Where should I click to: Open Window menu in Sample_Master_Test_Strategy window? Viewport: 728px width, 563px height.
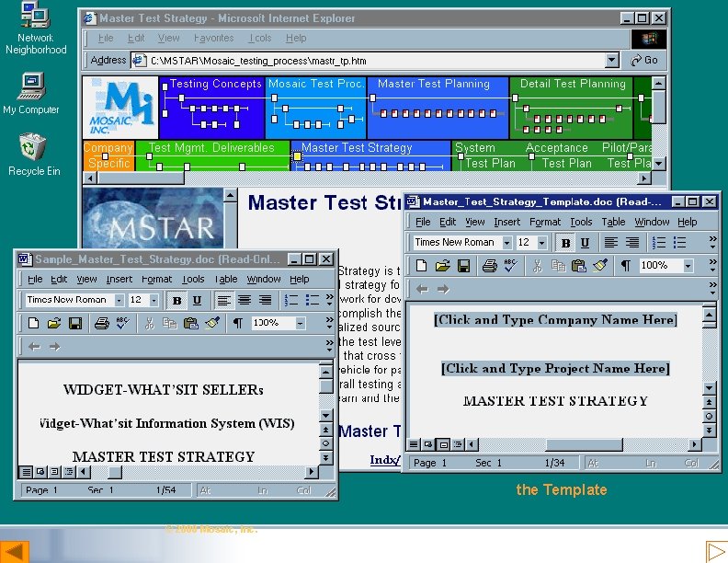[264, 279]
